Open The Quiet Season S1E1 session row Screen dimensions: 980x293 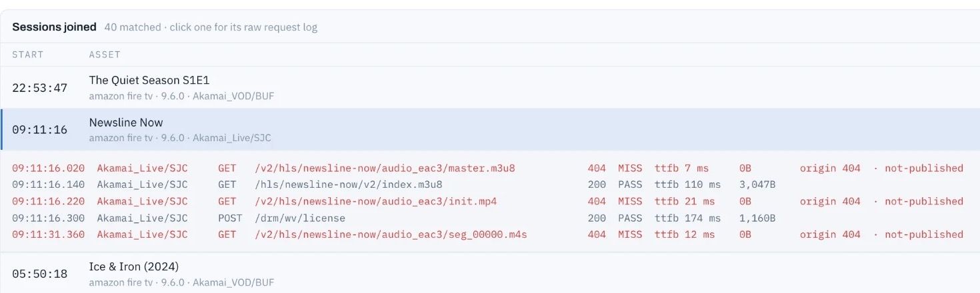[490, 87]
